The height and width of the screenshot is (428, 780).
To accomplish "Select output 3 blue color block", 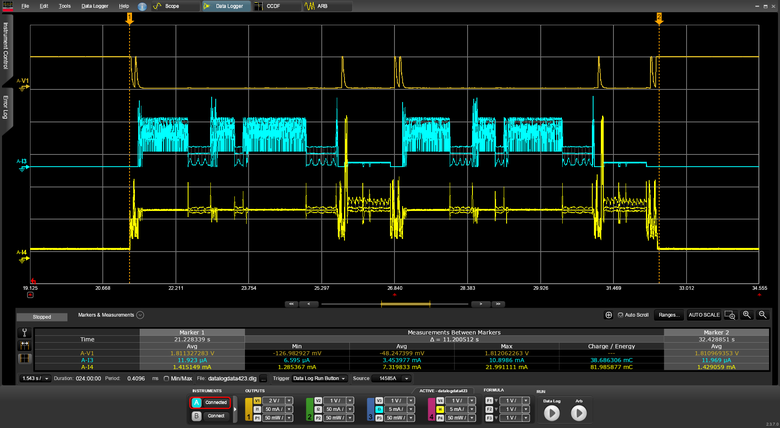I will pos(370,409).
